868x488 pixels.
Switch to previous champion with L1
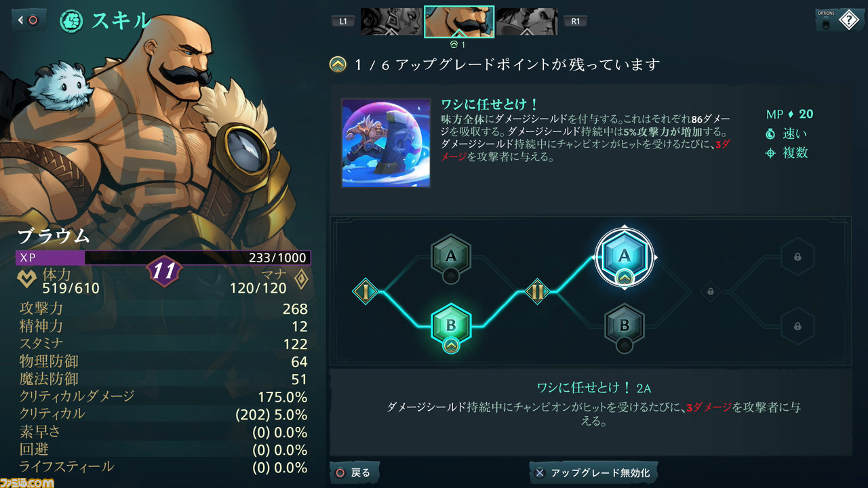[x=343, y=21]
